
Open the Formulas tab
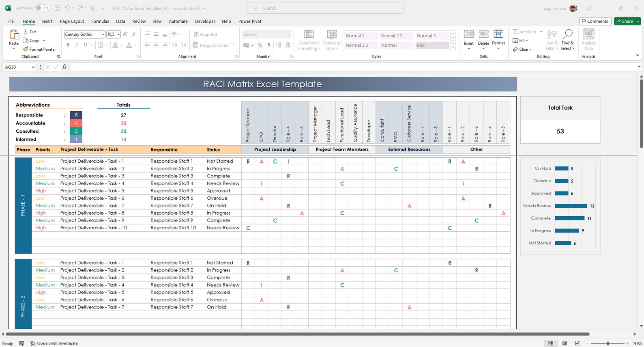(x=100, y=22)
